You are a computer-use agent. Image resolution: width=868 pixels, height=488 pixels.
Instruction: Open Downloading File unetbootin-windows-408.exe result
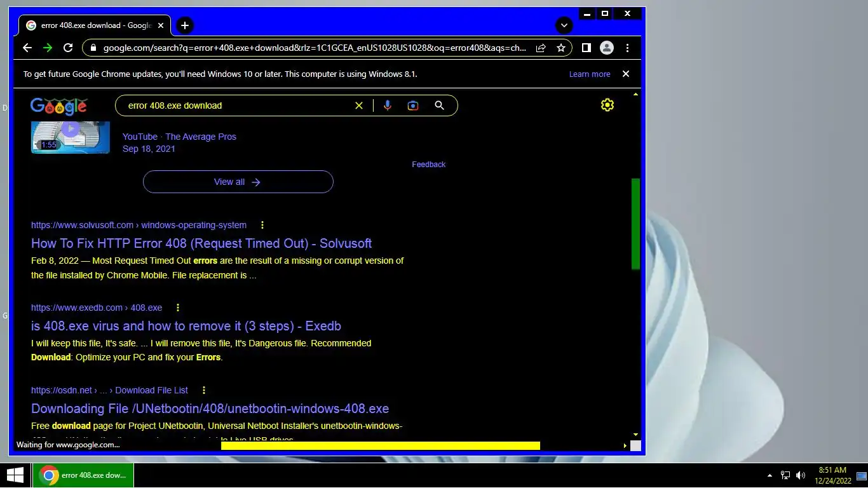[210, 409]
